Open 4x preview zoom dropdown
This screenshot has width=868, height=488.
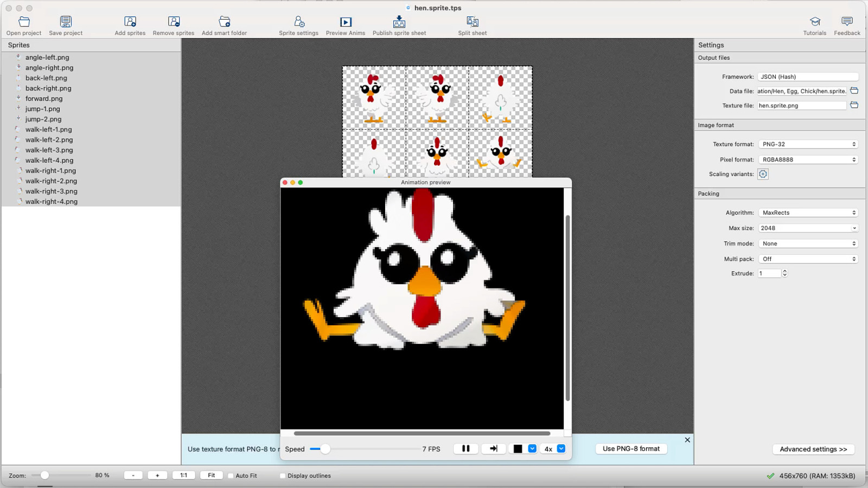561,448
